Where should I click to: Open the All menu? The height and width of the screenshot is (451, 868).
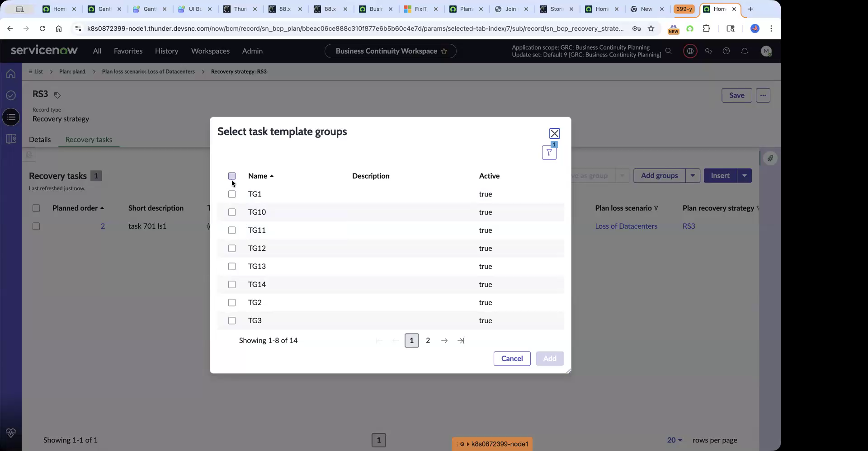click(x=97, y=51)
